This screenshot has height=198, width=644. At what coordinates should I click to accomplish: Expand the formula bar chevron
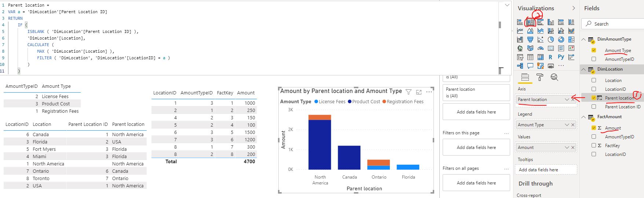click(507, 5)
